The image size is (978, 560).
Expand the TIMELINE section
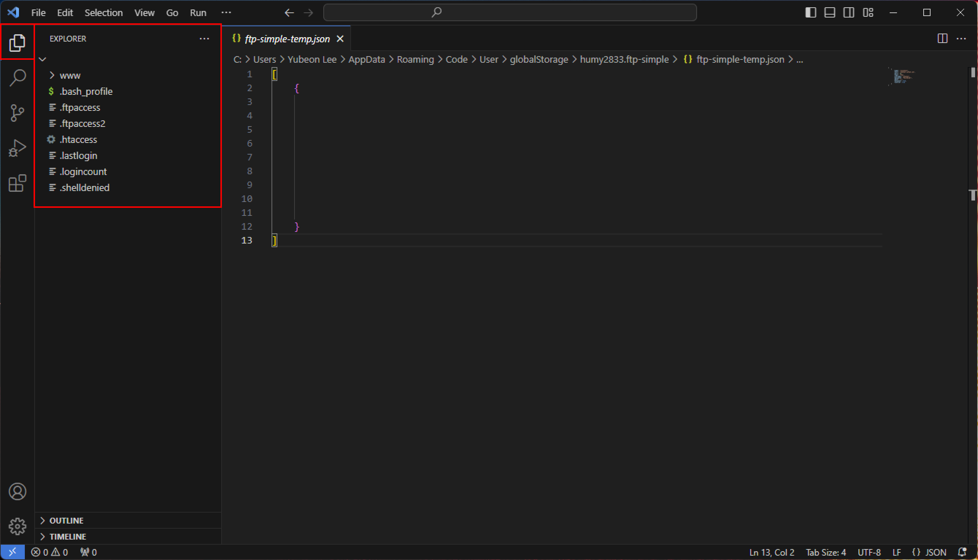68,537
